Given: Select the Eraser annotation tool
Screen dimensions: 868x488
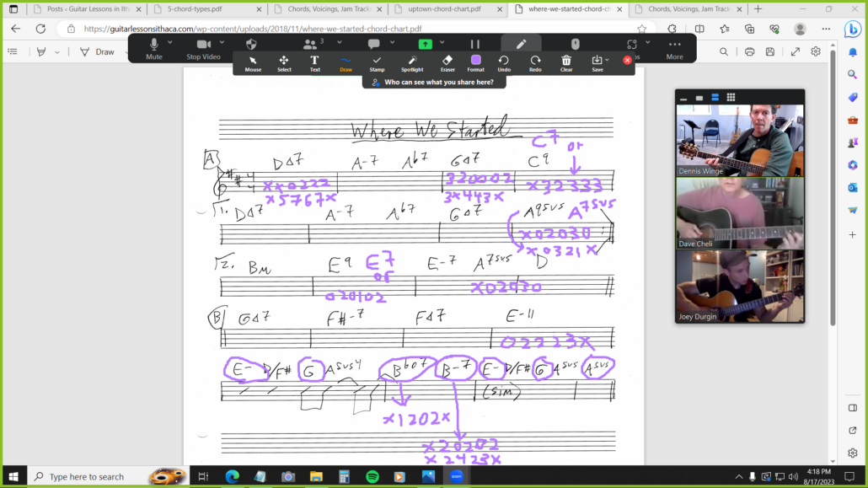Looking at the screenshot, I should 447,62.
